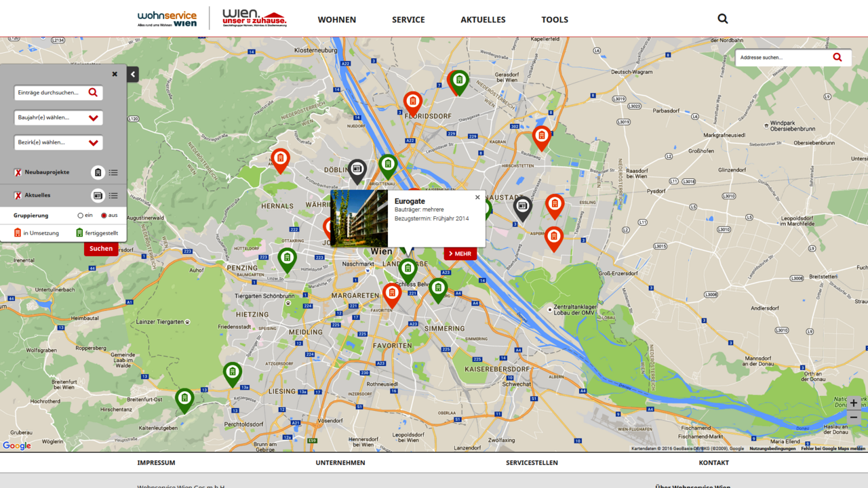
Task: Select the red marker near Favoriten
Action: point(392,295)
